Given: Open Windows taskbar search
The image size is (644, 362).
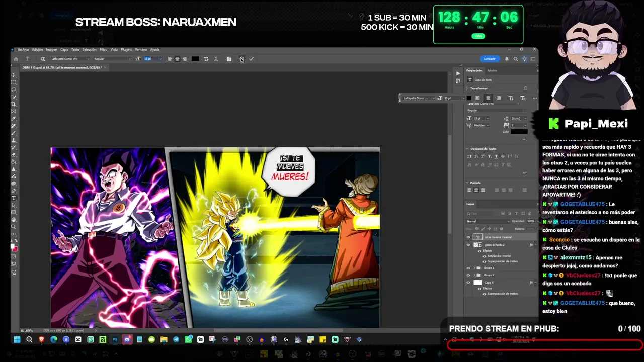Looking at the screenshot, I should 29,340.
